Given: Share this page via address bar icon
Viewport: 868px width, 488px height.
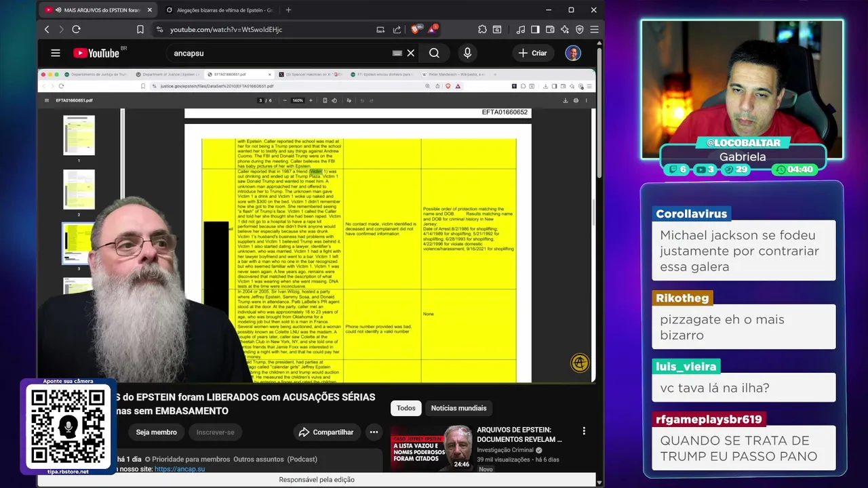Looking at the screenshot, I should pyautogui.click(x=397, y=30).
